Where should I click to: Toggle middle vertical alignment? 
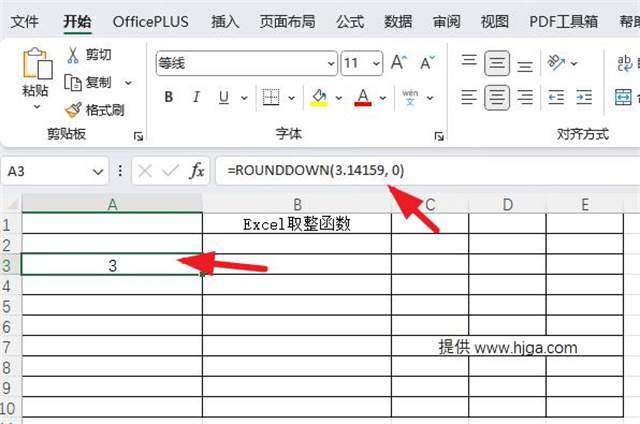pos(497,63)
